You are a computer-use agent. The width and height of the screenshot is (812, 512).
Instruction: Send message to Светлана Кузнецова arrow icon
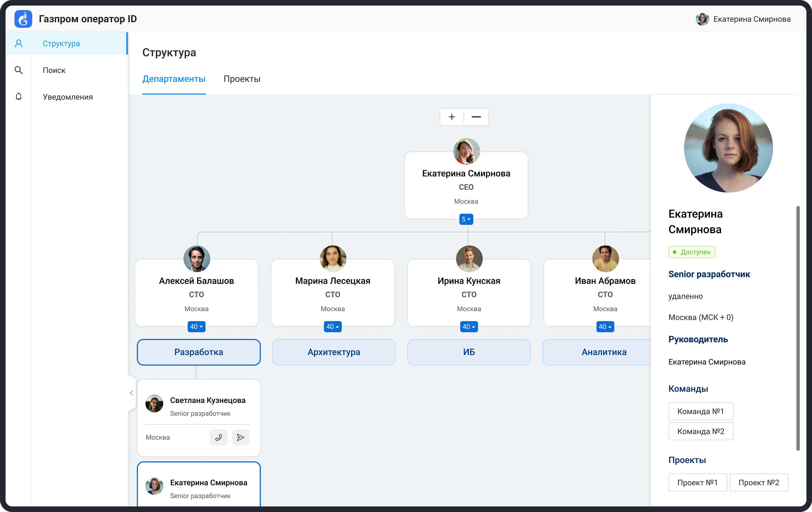tap(241, 437)
